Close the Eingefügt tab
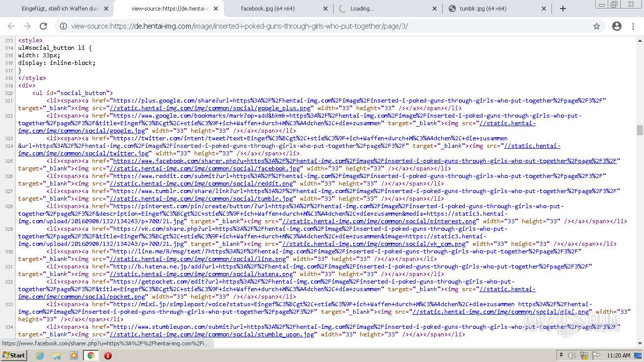 click(x=106, y=9)
